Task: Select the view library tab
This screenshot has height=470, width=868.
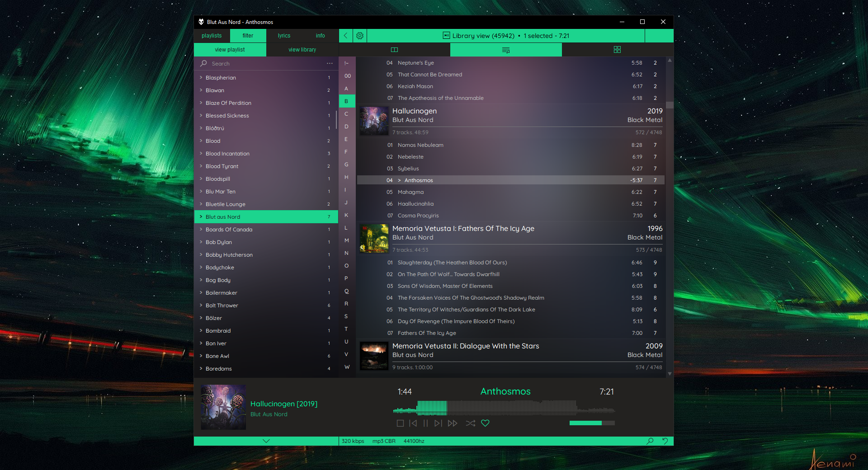Action: tap(302, 50)
